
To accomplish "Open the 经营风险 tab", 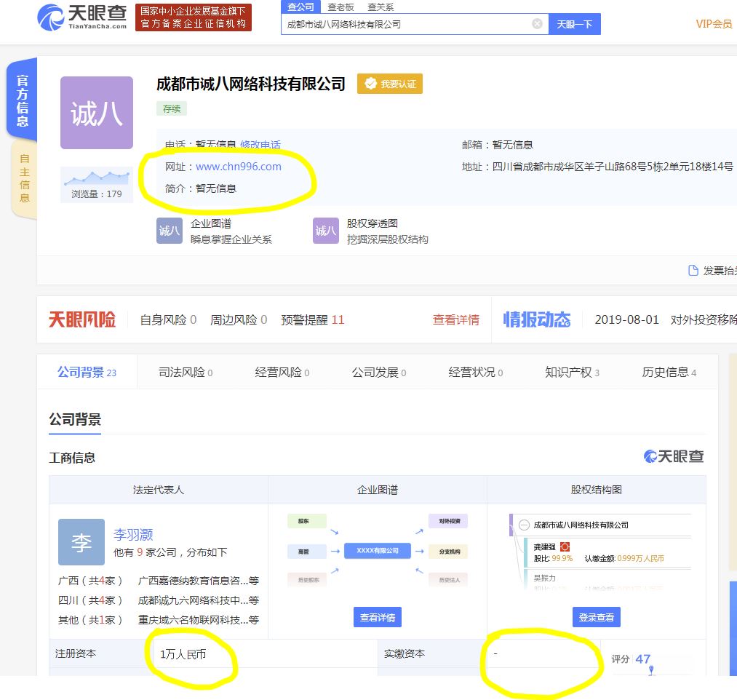I will 282,373.
